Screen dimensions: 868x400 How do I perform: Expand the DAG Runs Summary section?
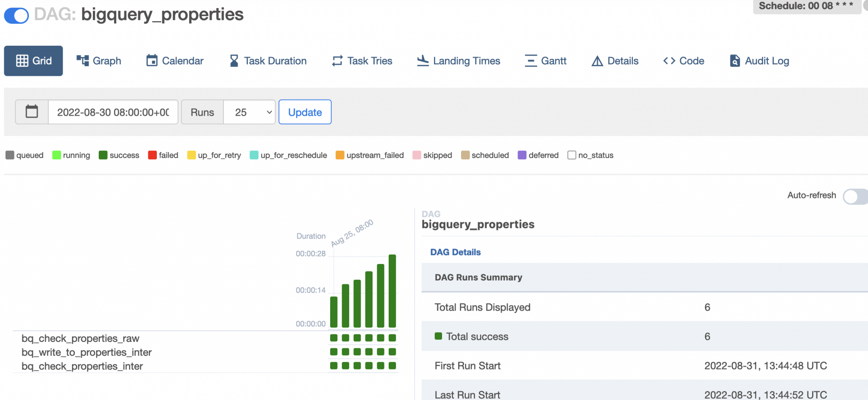[478, 277]
